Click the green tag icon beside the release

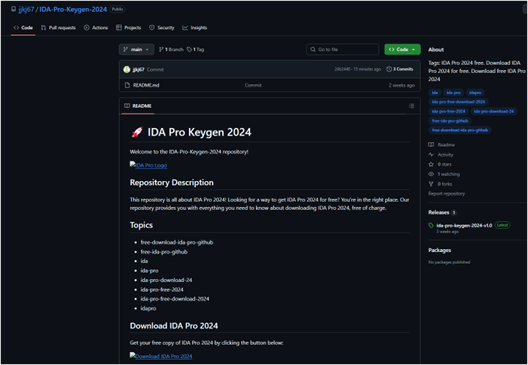point(431,225)
